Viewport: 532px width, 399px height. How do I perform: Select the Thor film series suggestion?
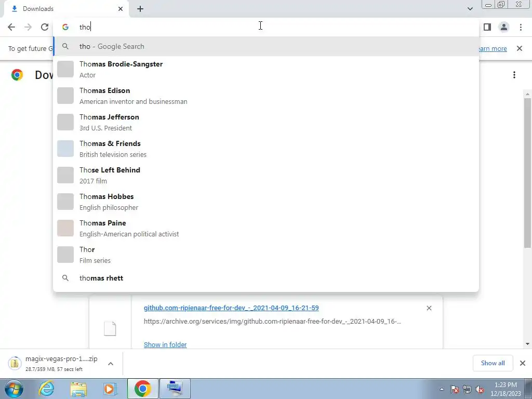tap(266, 255)
